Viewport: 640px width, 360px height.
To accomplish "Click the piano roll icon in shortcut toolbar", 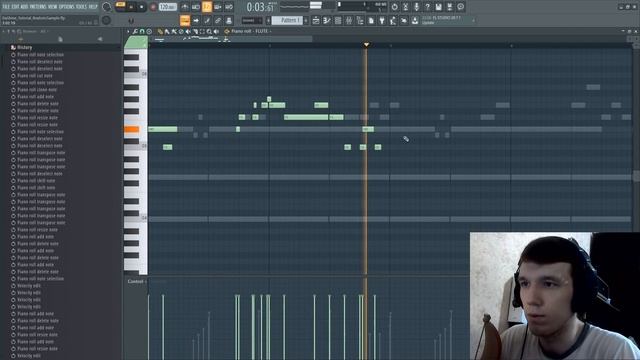I will click(x=327, y=20).
